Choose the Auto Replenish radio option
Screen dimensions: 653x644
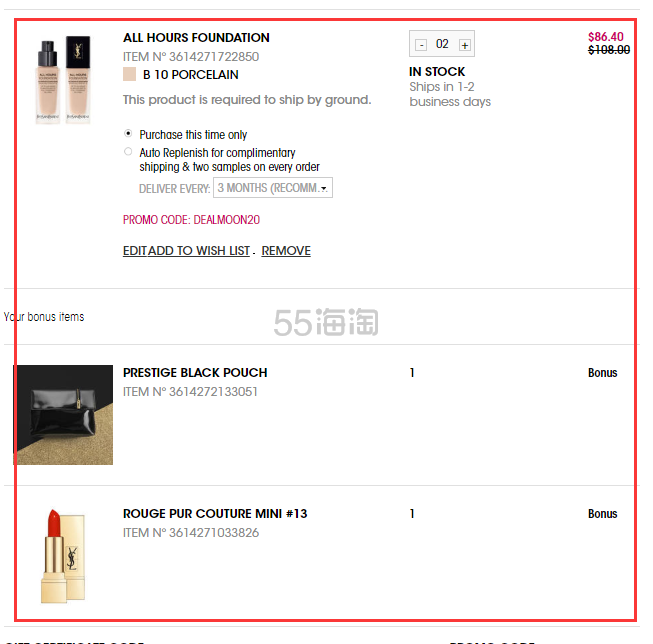click(128, 152)
